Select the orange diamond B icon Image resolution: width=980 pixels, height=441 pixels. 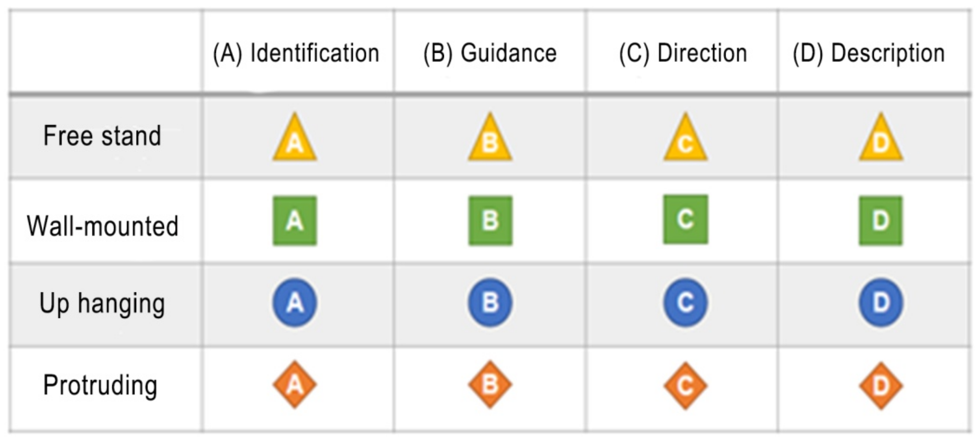(x=490, y=385)
